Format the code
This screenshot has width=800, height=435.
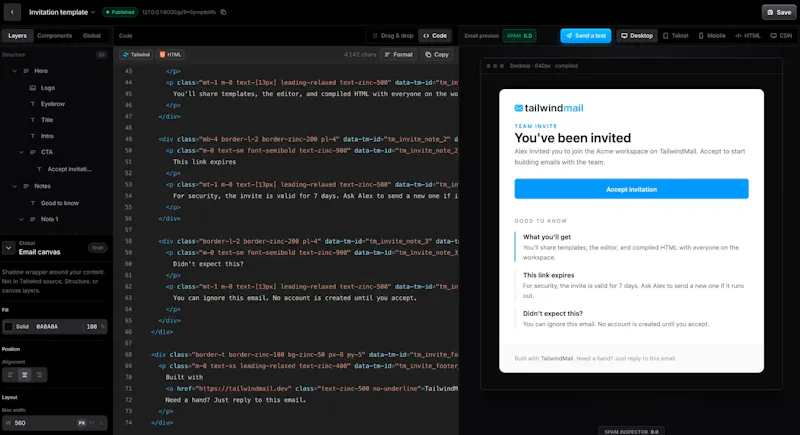click(398, 55)
